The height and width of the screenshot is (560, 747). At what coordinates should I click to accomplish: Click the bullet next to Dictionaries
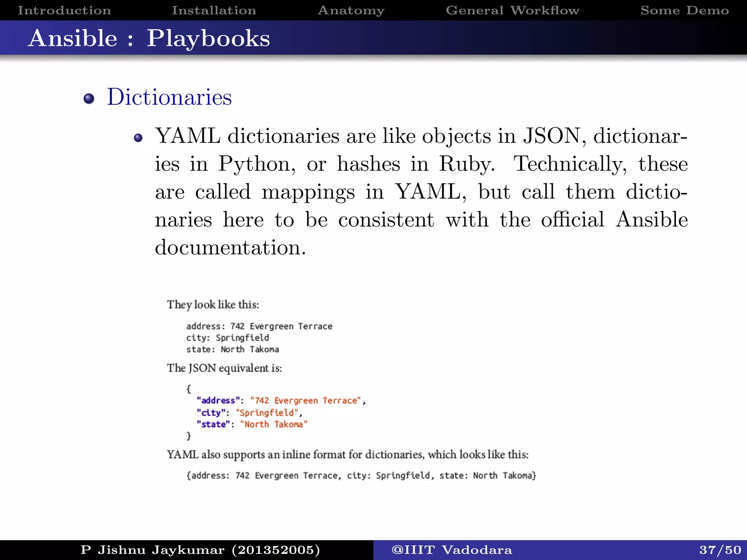pos(89,98)
